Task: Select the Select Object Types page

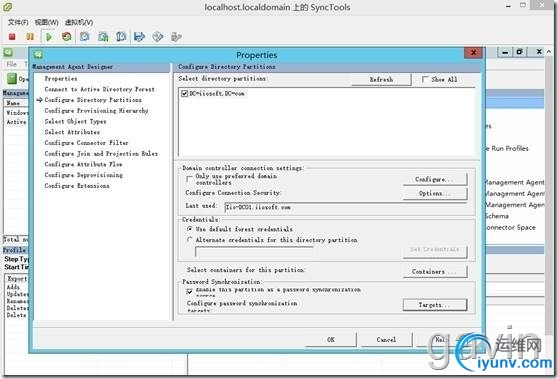Action: 75,121
